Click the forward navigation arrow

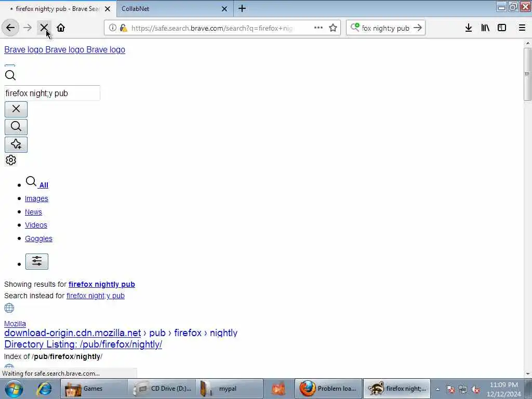click(x=28, y=28)
